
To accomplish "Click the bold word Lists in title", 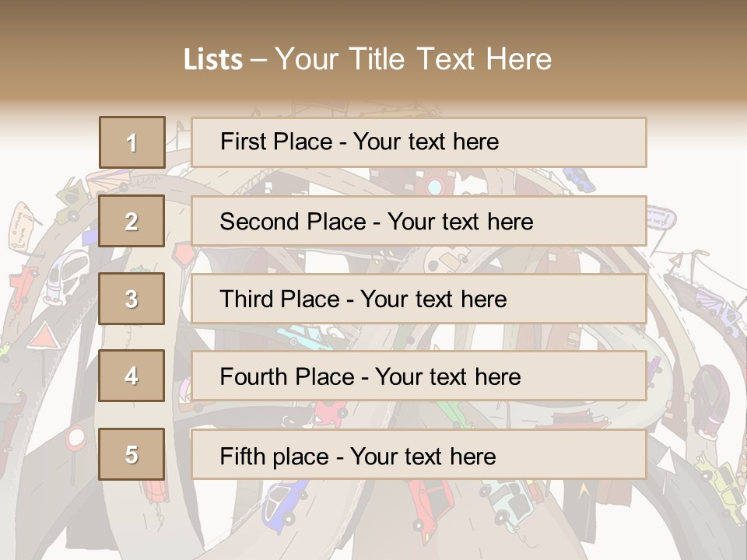I will 212,60.
